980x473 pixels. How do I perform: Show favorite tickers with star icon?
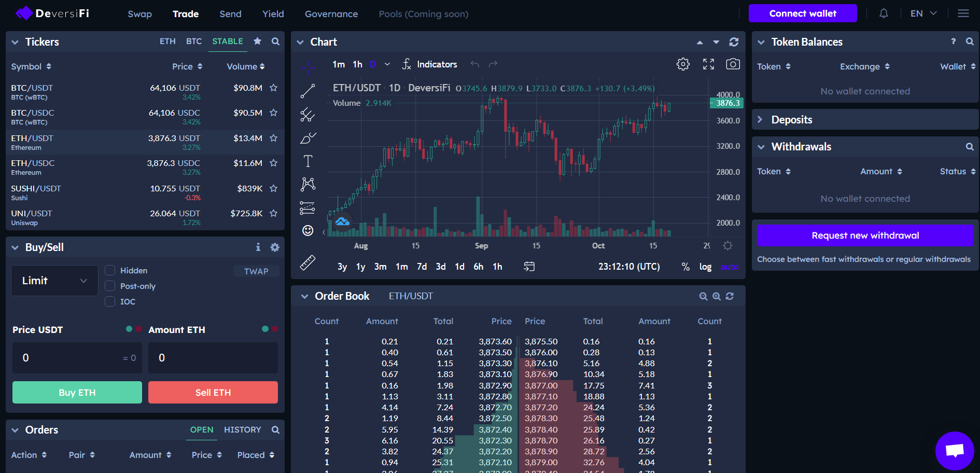pyautogui.click(x=257, y=41)
